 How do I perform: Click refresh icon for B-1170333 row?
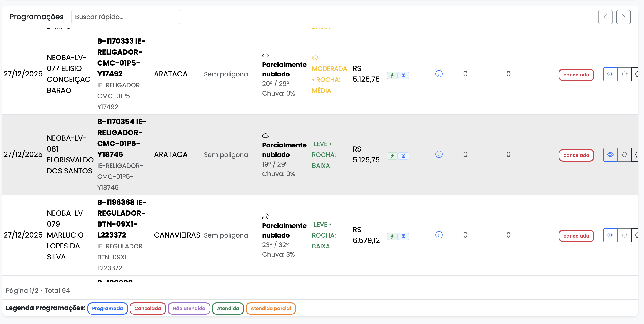click(624, 74)
